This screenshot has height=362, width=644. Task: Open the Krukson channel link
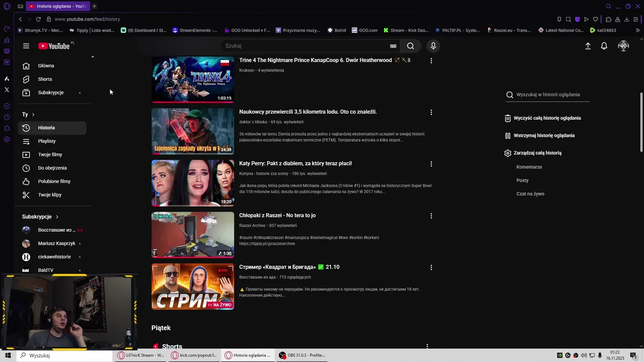(247, 70)
